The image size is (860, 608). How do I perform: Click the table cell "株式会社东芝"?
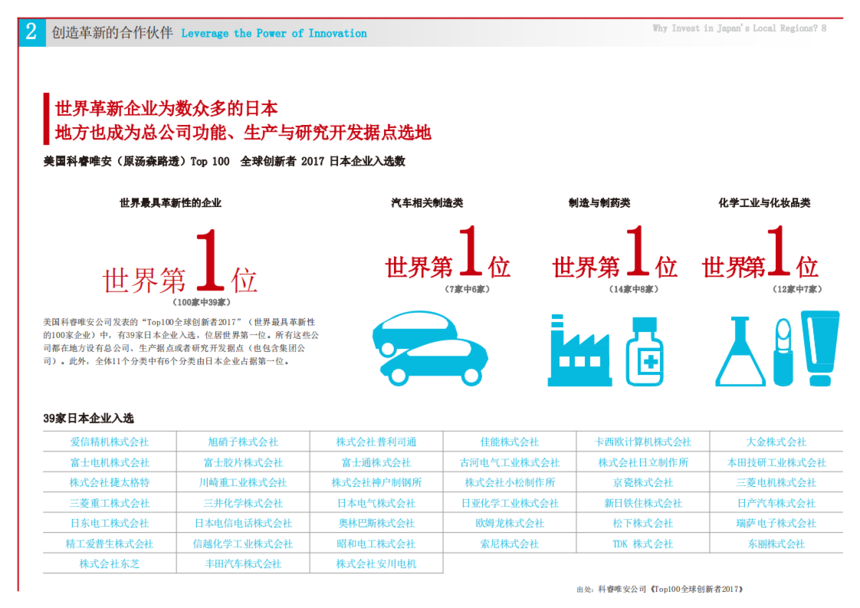tap(110, 564)
